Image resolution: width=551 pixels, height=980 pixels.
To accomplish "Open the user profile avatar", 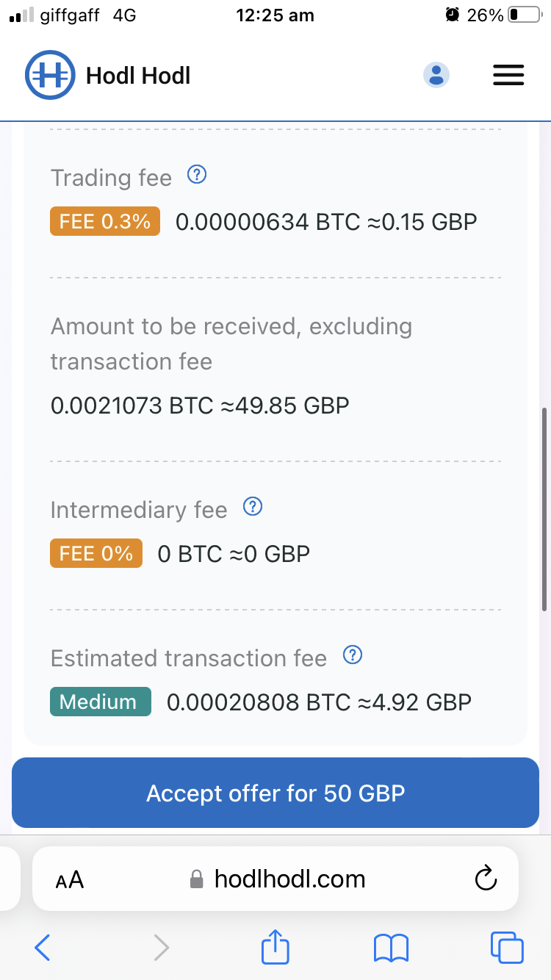I will point(436,75).
